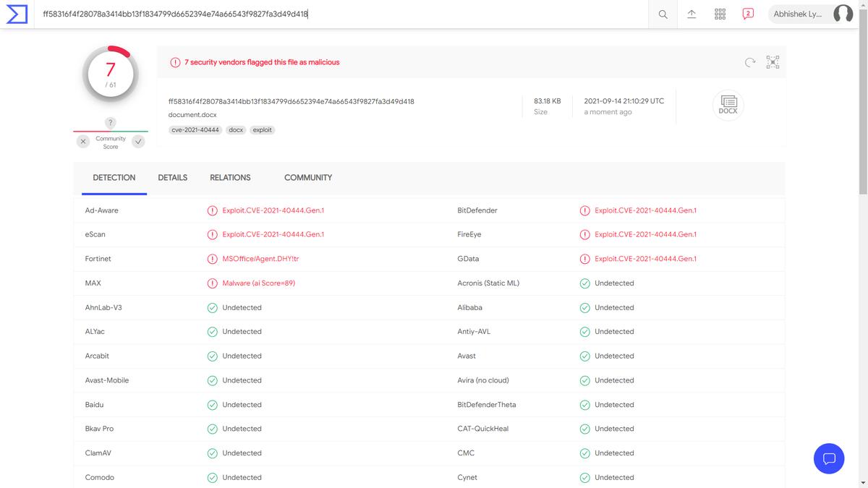This screenshot has height=488, width=868.
Task: Click the reanalyze refresh icon
Action: tap(750, 62)
